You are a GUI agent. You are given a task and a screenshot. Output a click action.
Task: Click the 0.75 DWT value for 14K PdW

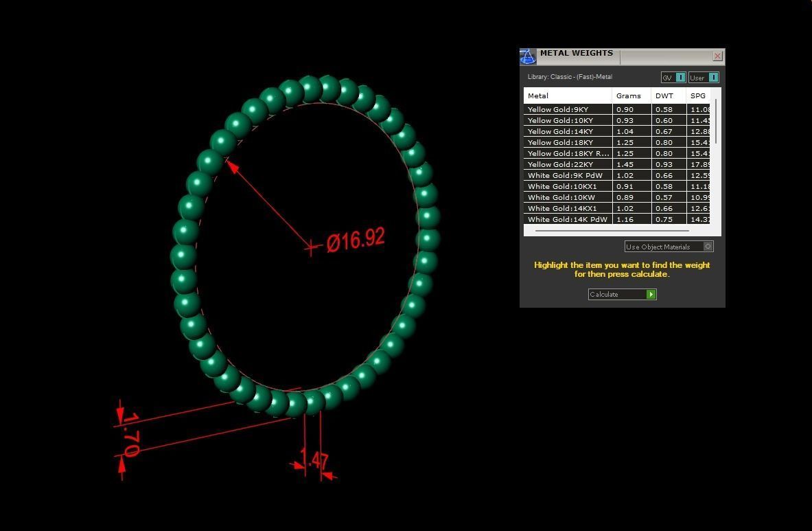[x=664, y=219]
